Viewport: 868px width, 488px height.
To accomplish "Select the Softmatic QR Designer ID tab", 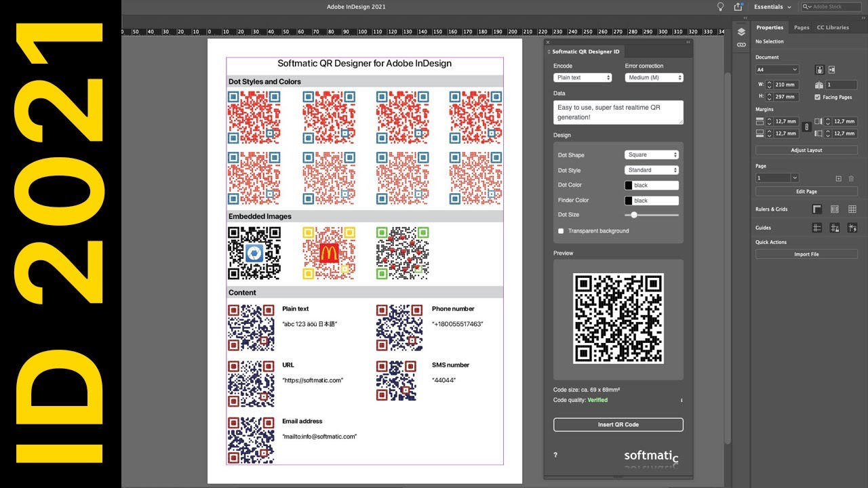I will pyautogui.click(x=584, y=52).
